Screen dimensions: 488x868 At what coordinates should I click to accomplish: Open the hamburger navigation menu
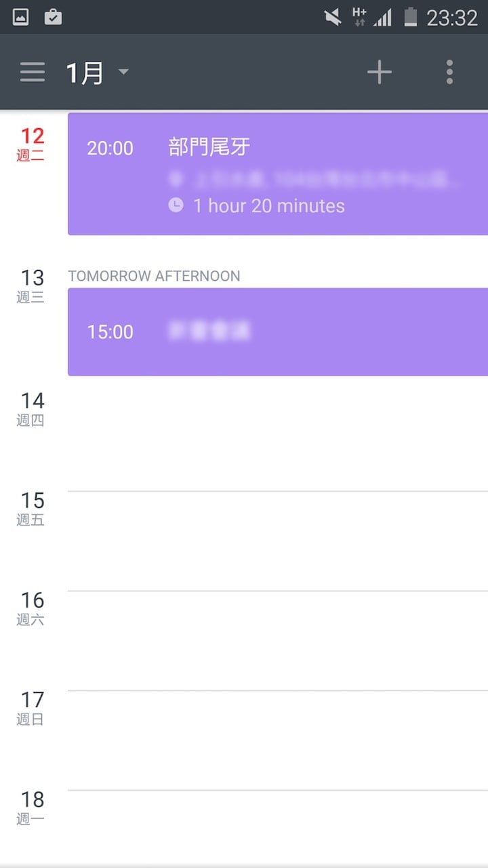(32, 72)
